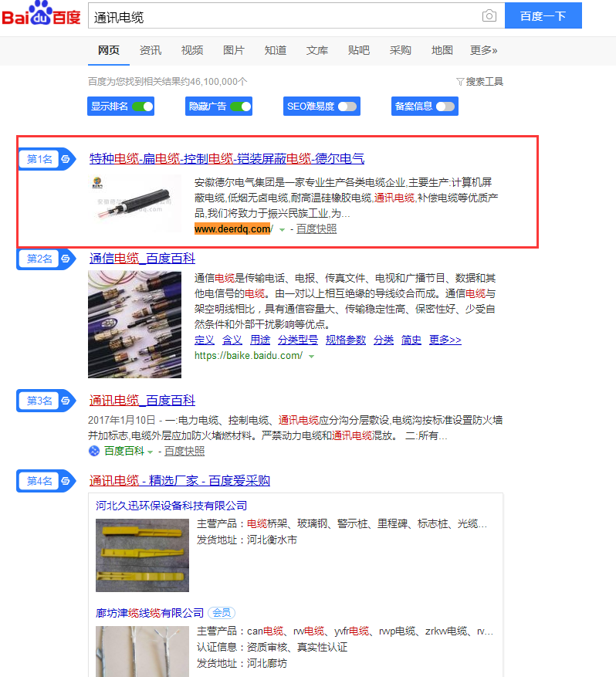Enable the SEO难易度 switch
The image size is (616, 677).
[347, 107]
